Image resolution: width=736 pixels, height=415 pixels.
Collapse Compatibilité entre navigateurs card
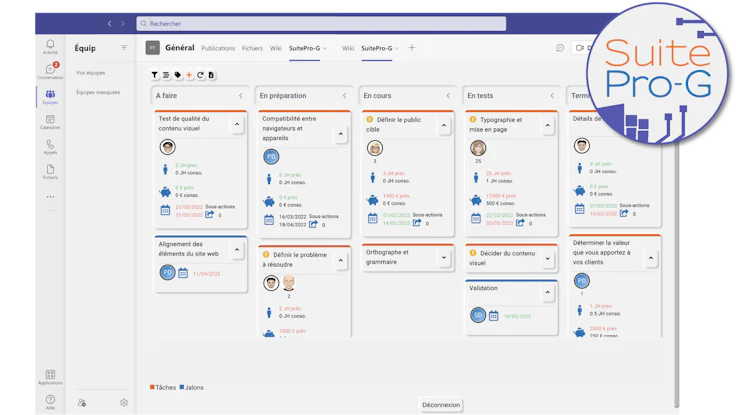341,134
